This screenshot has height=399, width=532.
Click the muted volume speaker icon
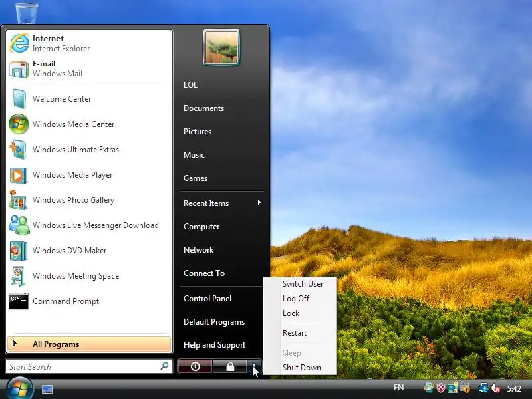coord(495,388)
